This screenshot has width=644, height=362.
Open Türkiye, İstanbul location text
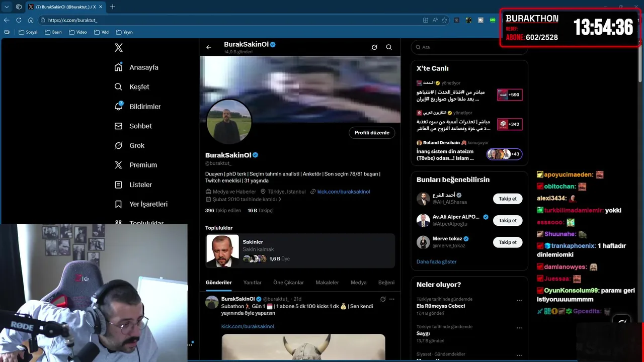(287, 192)
